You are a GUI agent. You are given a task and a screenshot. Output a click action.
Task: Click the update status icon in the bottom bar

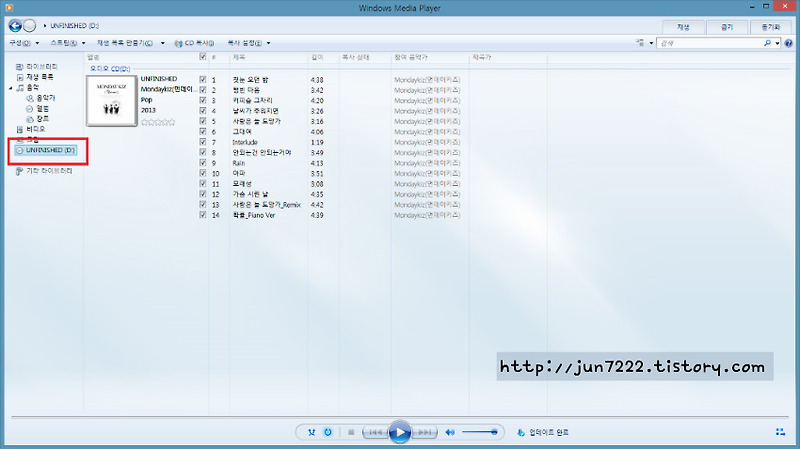pyautogui.click(x=521, y=432)
